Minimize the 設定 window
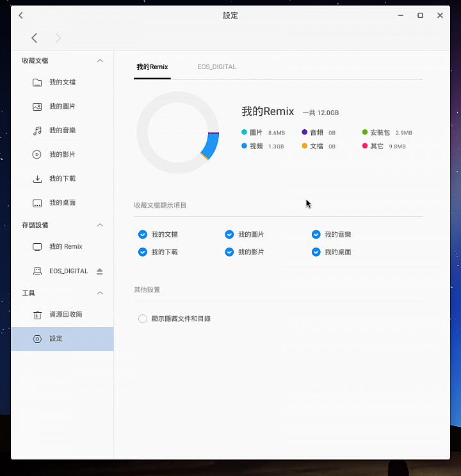461x476 pixels. point(401,15)
